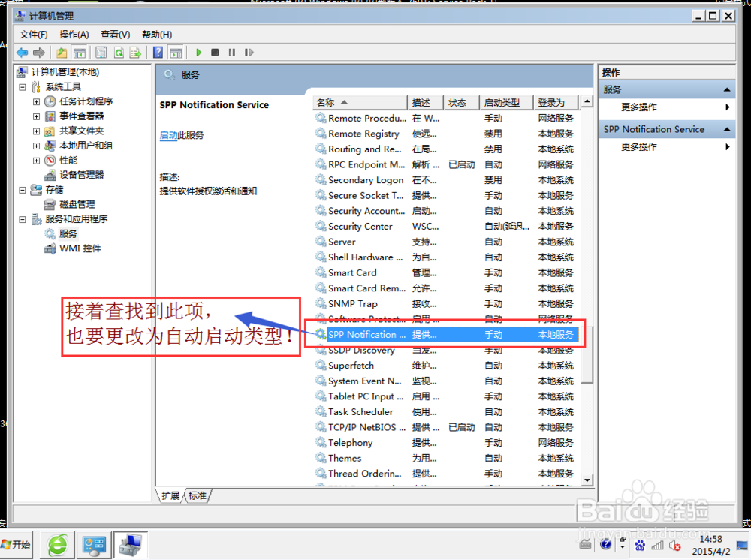The image size is (751, 560).
Task: Open the 查看 menu
Action: click(x=114, y=34)
